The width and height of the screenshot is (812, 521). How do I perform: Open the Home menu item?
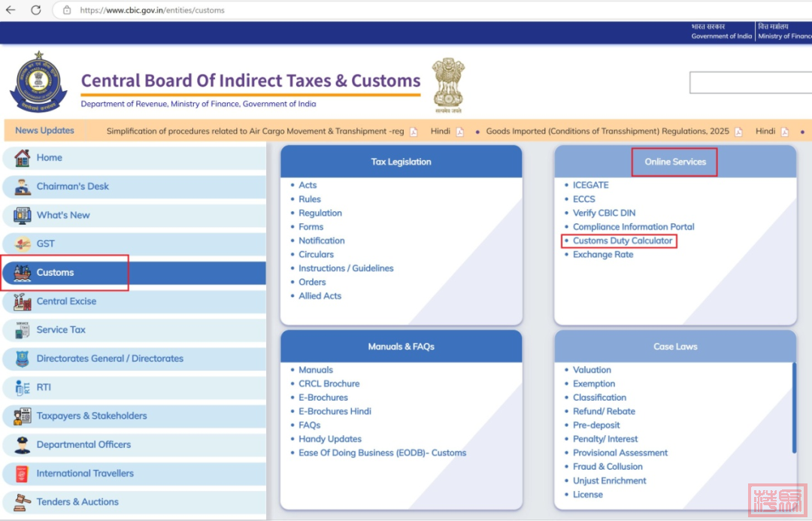pos(134,157)
